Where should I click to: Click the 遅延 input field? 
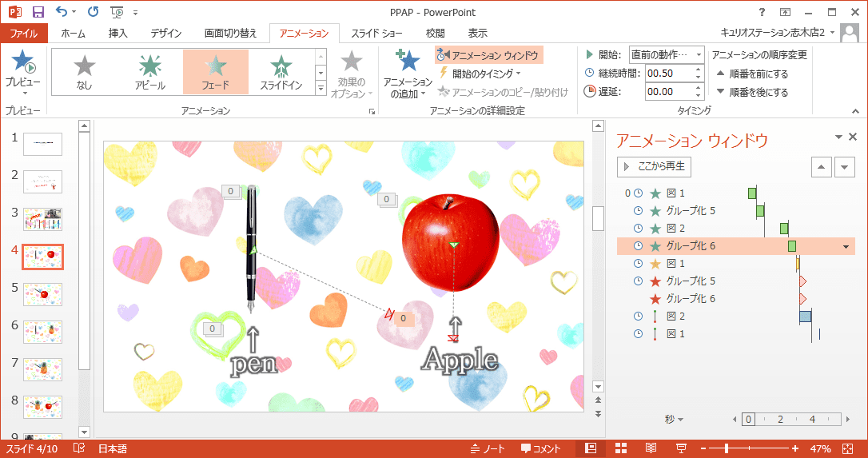pyautogui.click(x=670, y=91)
